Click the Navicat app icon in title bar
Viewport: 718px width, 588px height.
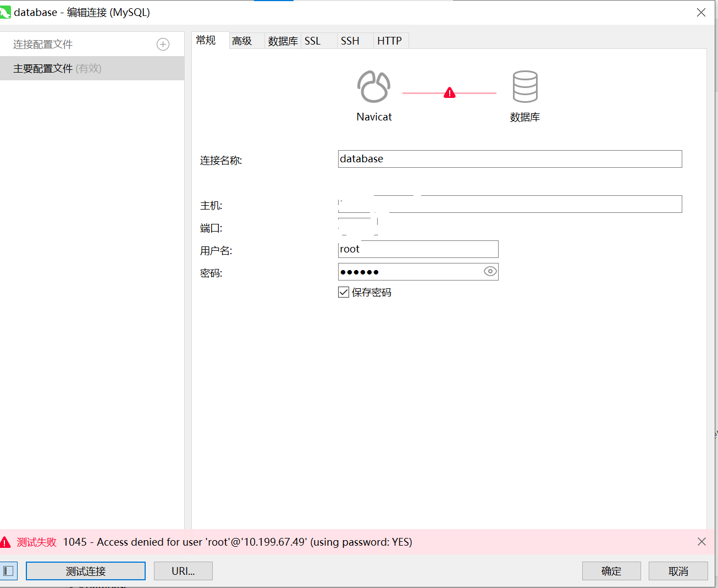(5, 12)
